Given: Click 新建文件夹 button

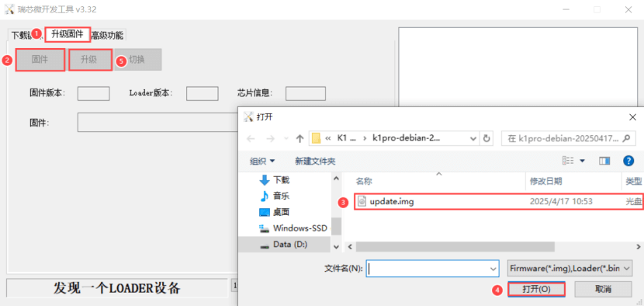Looking at the screenshot, I should pos(315,161).
